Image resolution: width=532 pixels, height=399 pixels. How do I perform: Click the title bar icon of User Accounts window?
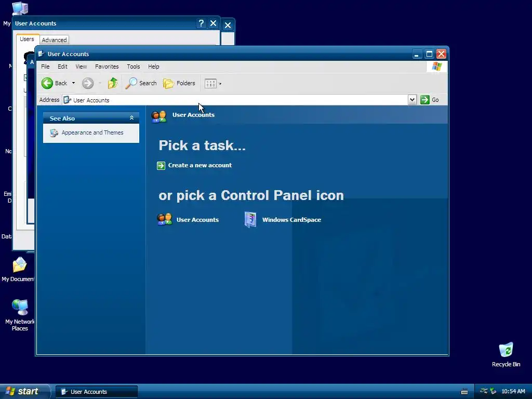click(x=42, y=54)
